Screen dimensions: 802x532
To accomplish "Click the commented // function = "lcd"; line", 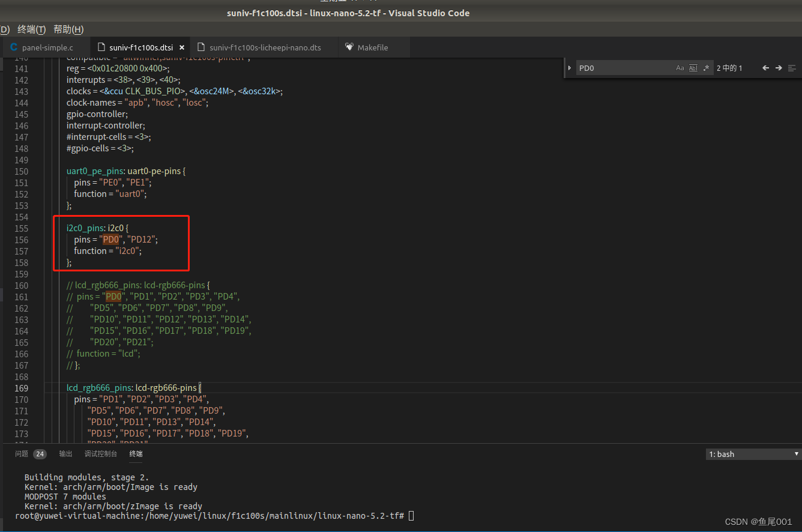I will click(x=103, y=354).
